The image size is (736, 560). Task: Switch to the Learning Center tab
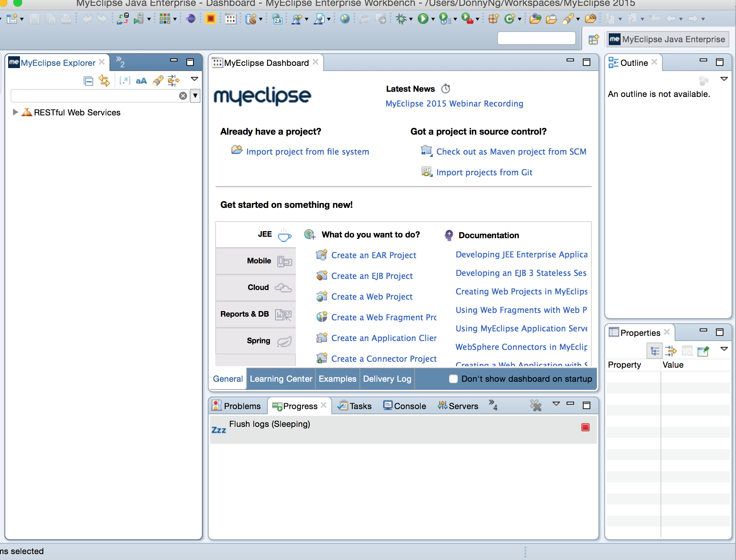pos(281,379)
